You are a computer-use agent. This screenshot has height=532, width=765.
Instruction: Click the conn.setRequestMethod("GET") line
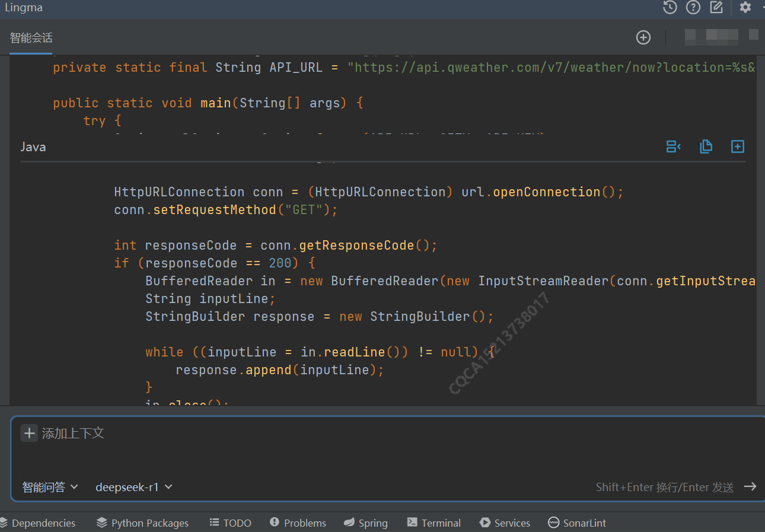click(x=226, y=210)
